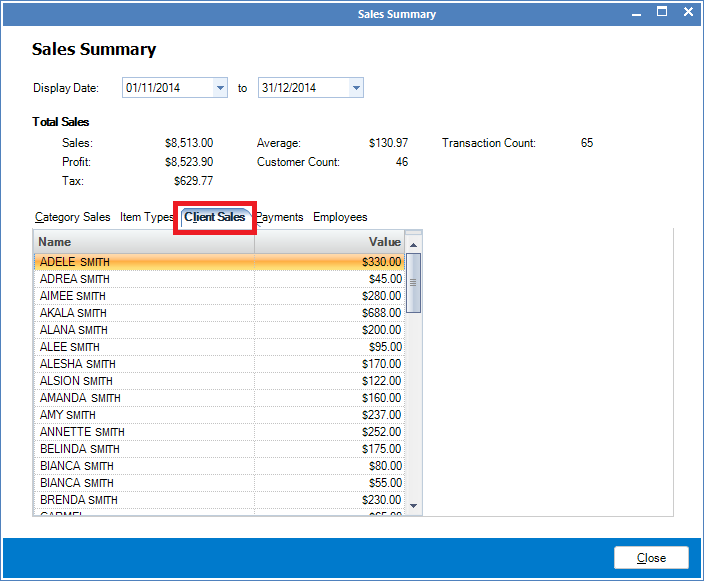
Task: Select the BRENDA SMITH row
Action: point(219,500)
